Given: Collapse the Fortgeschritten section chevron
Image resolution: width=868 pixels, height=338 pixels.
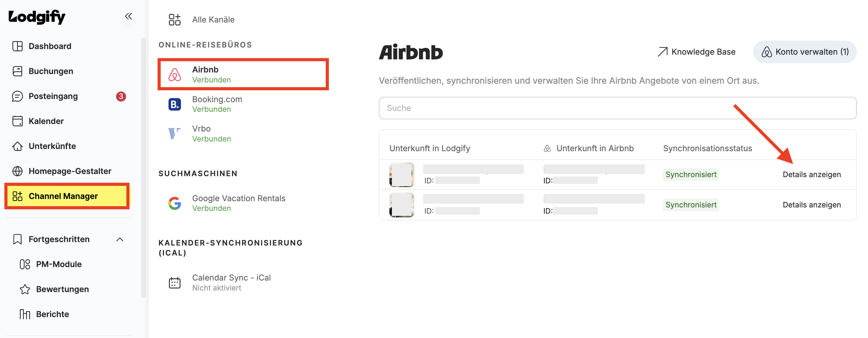Looking at the screenshot, I should (x=119, y=239).
